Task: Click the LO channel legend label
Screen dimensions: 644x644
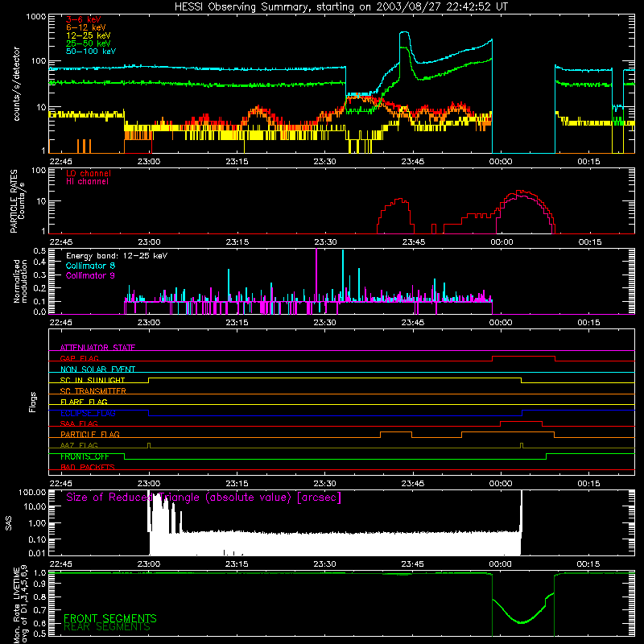Action: coord(88,173)
